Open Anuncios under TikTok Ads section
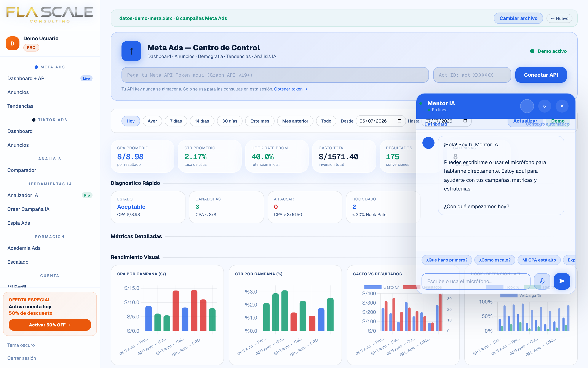588x368 pixels. [x=50, y=145]
